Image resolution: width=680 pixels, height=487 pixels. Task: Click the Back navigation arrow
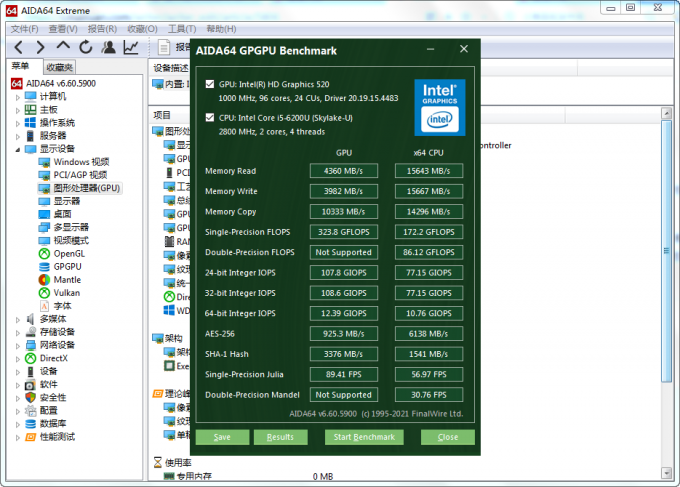pos(17,47)
